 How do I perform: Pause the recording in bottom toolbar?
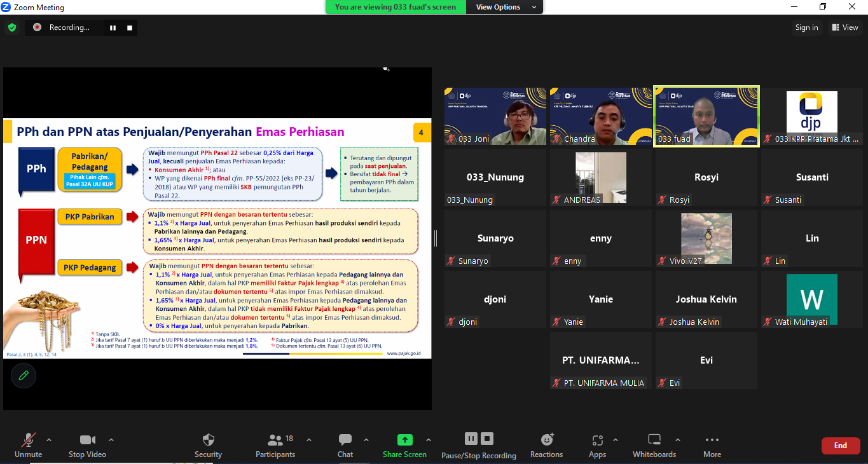pos(471,439)
